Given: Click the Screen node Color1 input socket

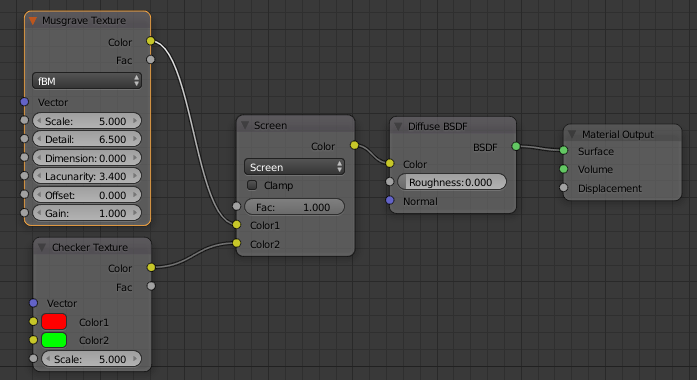Looking at the screenshot, I should coord(236,224).
